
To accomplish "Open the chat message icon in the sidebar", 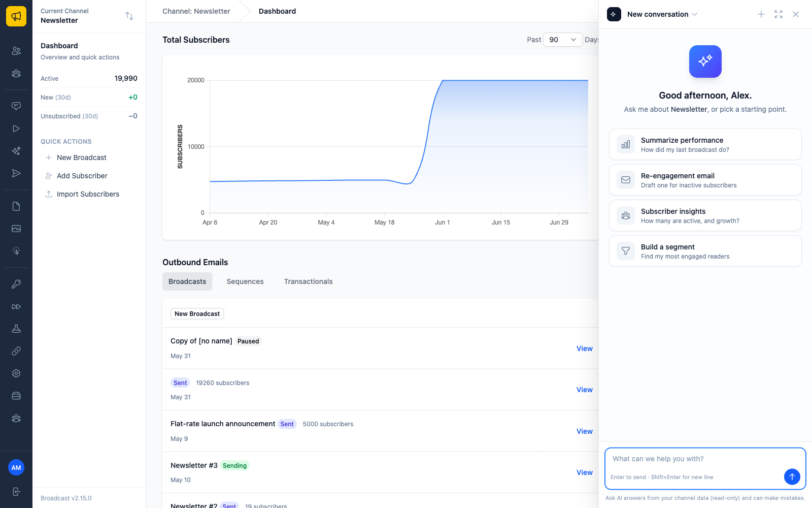I will [x=16, y=106].
